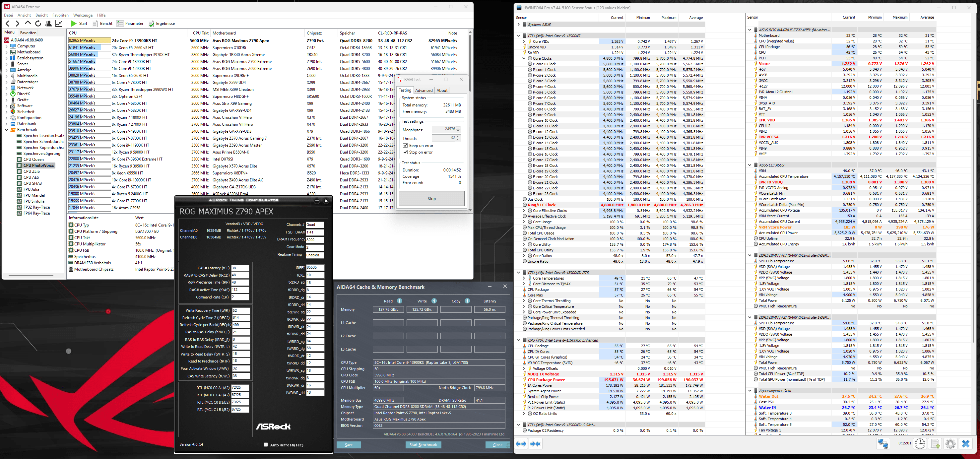Enable Auto Refresh(sec) in Timing Configurator
The width and height of the screenshot is (980, 459).
point(266,444)
